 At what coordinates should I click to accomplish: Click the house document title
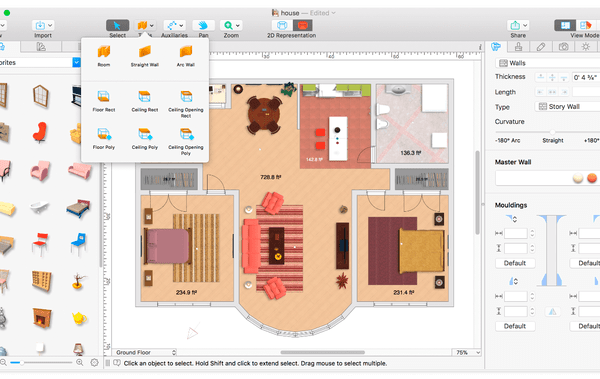290,13
